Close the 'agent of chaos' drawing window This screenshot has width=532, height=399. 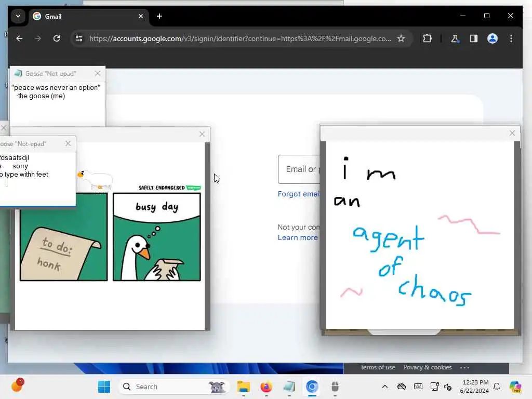click(512, 134)
